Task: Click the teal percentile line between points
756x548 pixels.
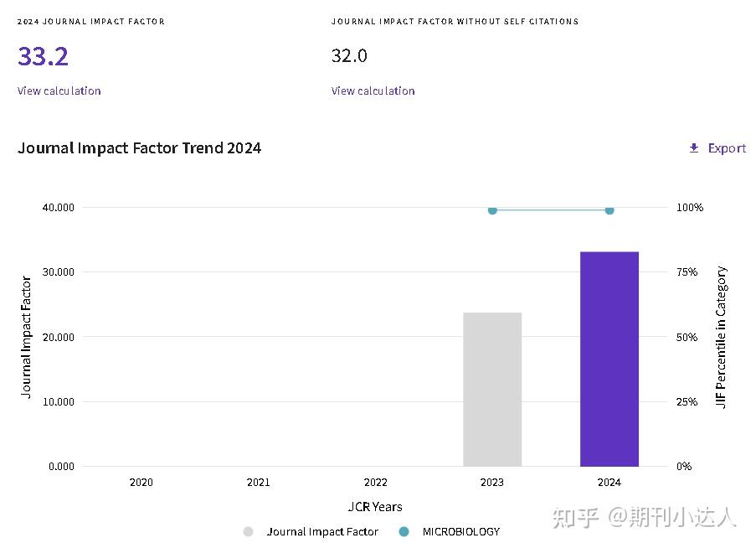Action: click(551, 210)
